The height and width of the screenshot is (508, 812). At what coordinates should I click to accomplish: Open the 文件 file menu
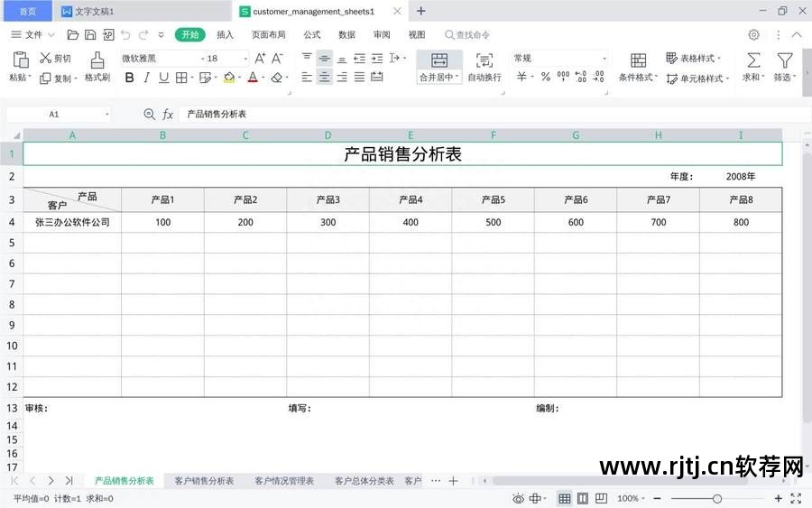[x=32, y=34]
